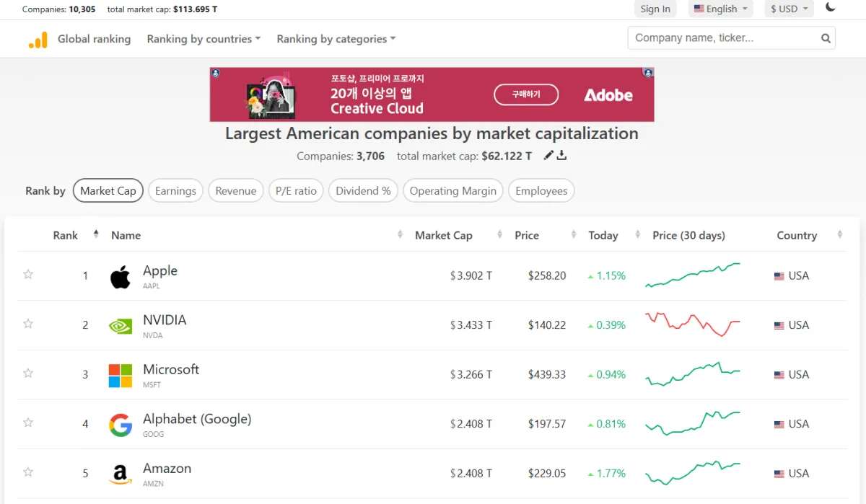Click Alphabet's 30-day price chart
The width and height of the screenshot is (866, 504).
coord(693,423)
